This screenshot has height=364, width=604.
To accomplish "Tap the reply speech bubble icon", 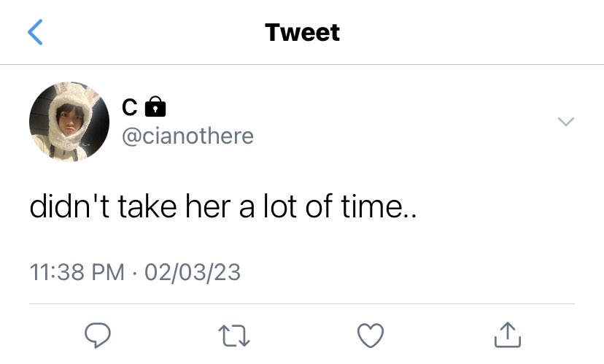I will coord(98,335).
